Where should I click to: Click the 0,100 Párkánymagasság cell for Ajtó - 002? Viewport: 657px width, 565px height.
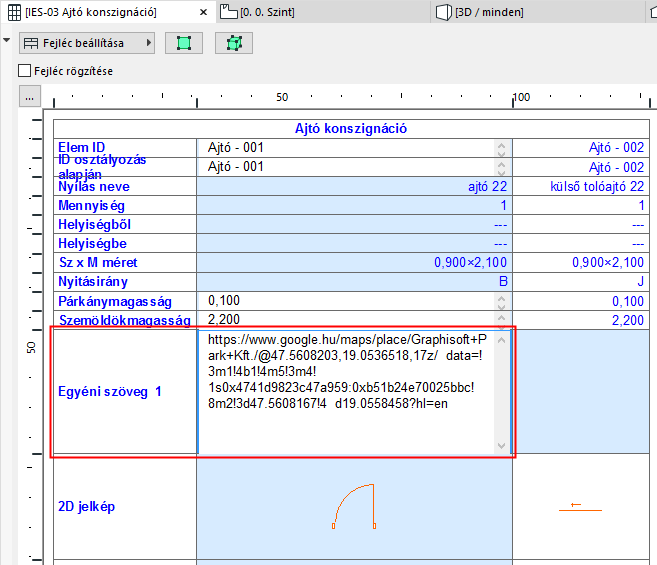click(581, 301)
